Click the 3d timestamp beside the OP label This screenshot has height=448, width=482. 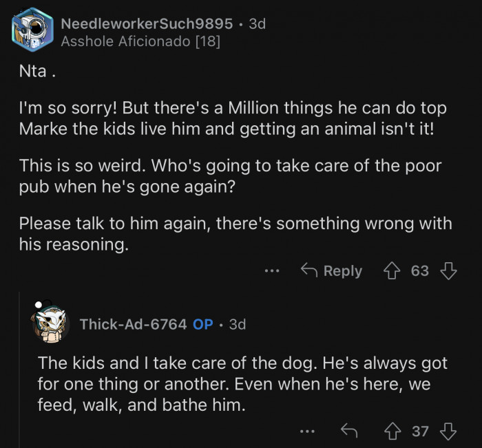(x=237, y=323)
